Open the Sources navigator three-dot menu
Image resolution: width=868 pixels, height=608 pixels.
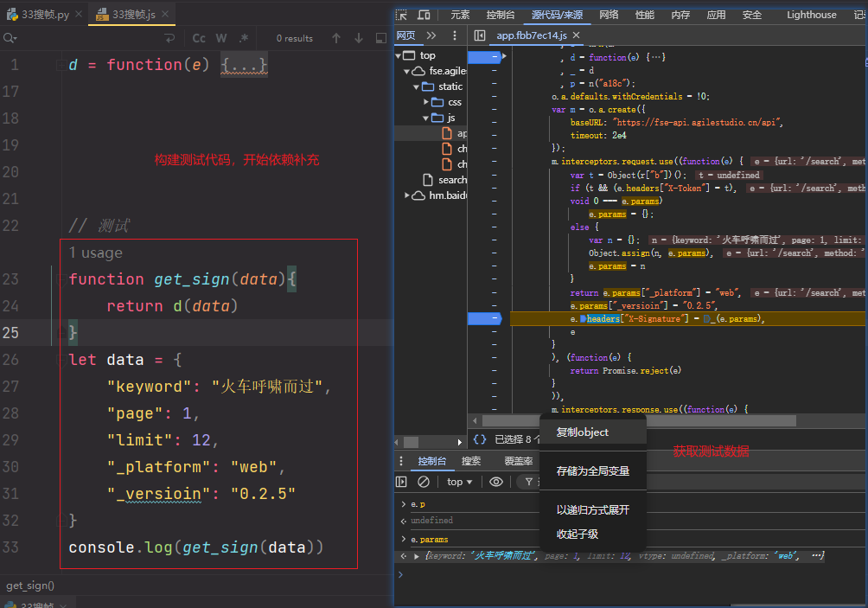click(x=455, y=35)
